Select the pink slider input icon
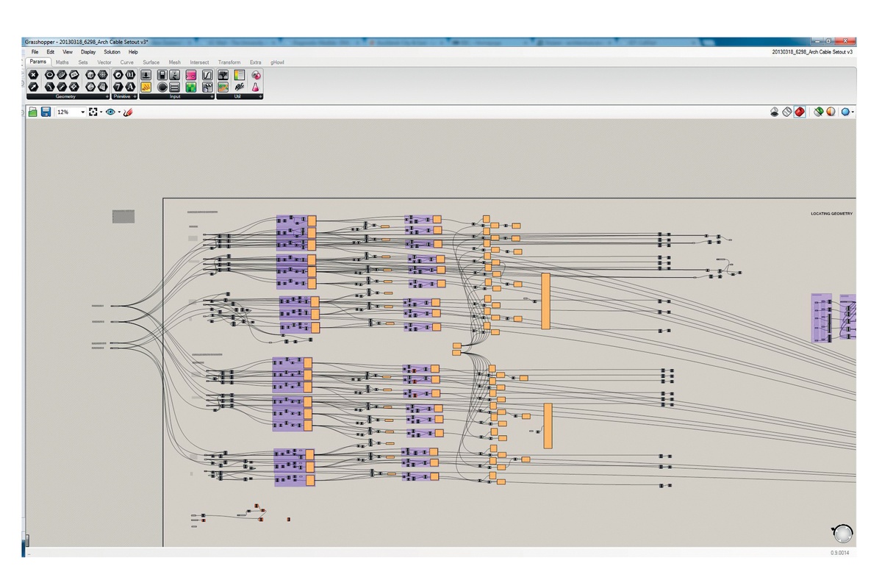The height and width of the screenshot is (588, 882). coord(191,75)
